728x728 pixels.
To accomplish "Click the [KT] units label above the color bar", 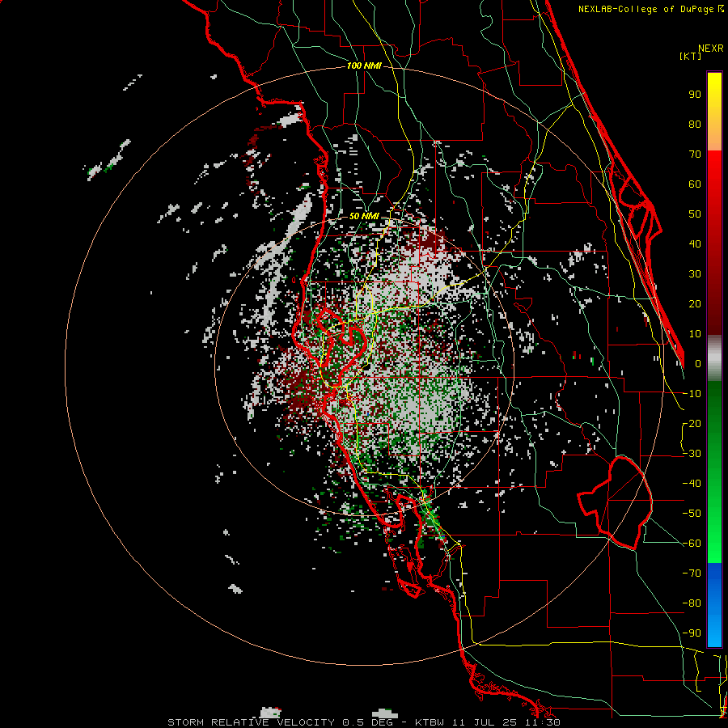I will click(690, 56).
